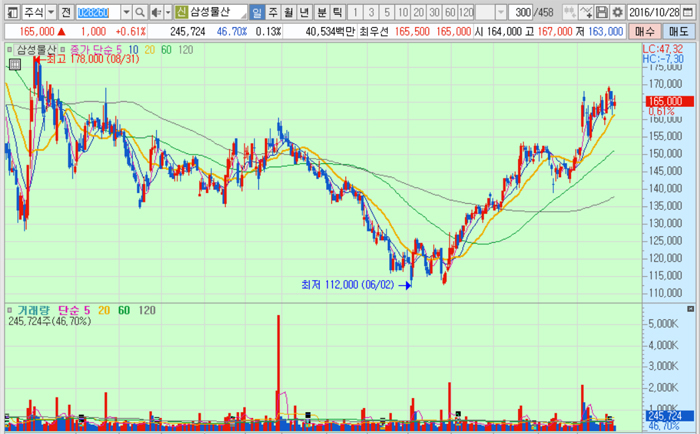Click the candle count 300 input field
This screenshot has height=434, width=700.
tap(521, 12)
